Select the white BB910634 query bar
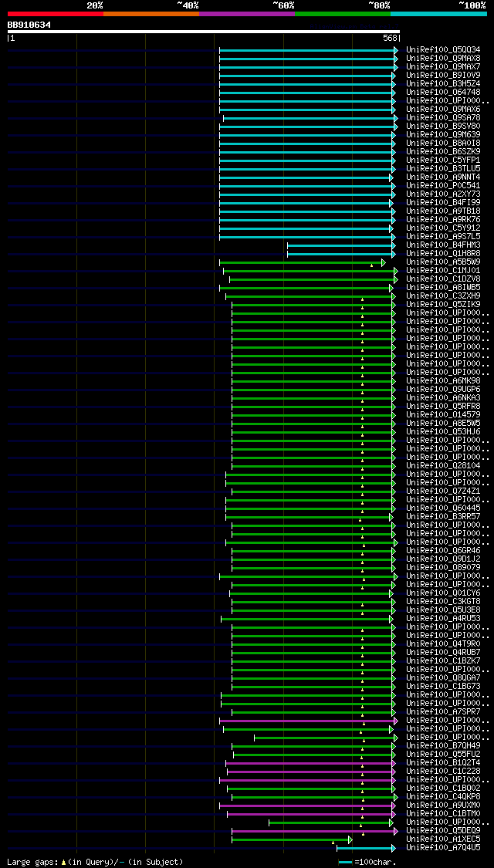The height and width of the screenshot is (868, 494). (x=203, y=32)
